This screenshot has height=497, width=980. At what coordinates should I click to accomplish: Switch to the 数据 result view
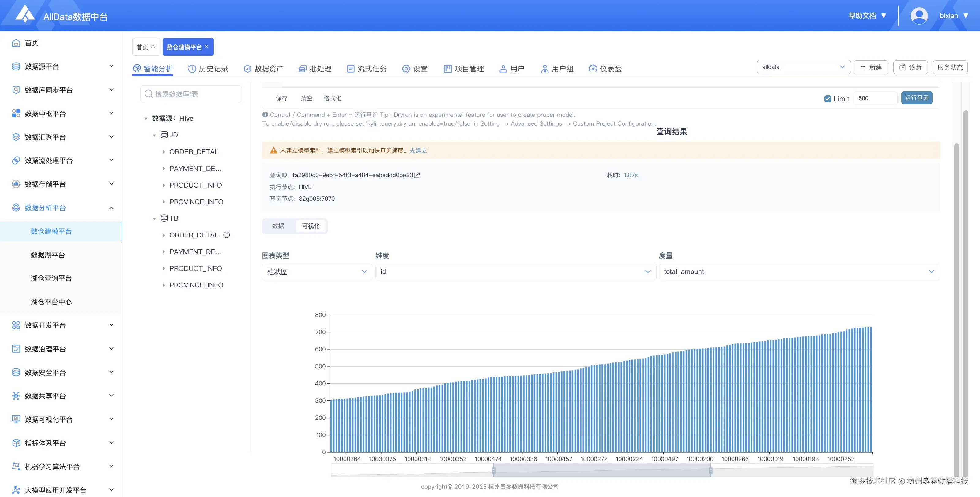click(x=278, y=226)
